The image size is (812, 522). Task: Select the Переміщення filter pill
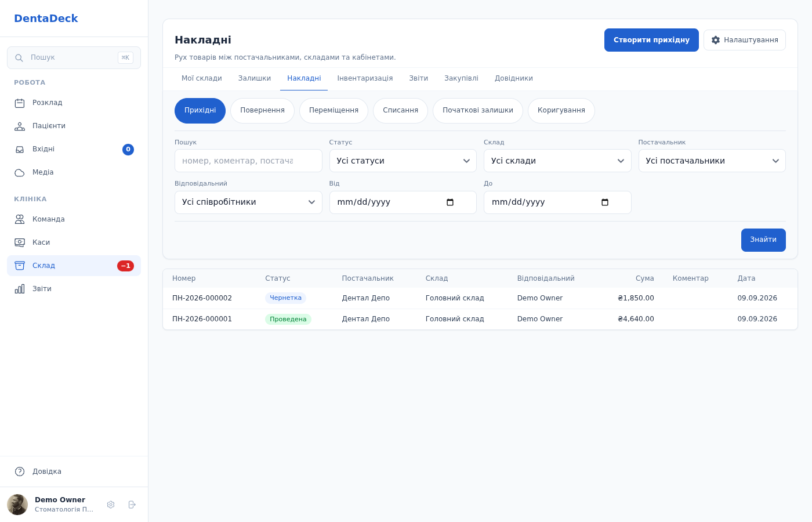333,111
